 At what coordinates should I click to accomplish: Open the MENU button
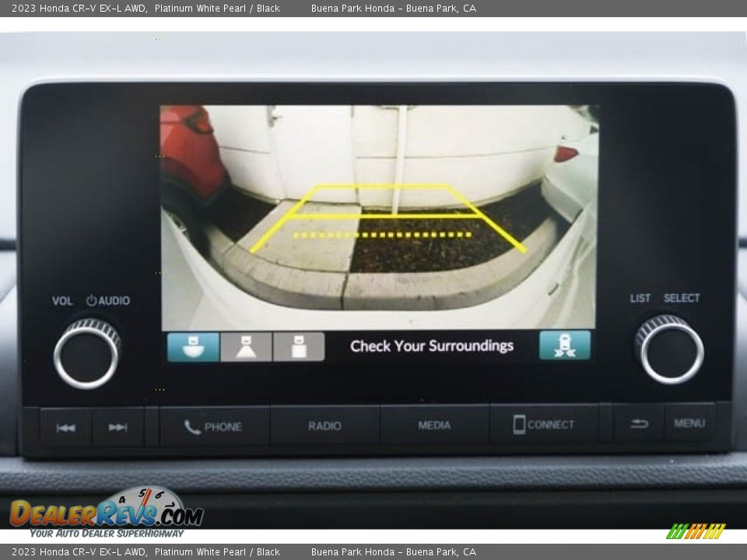click(689, 424)
